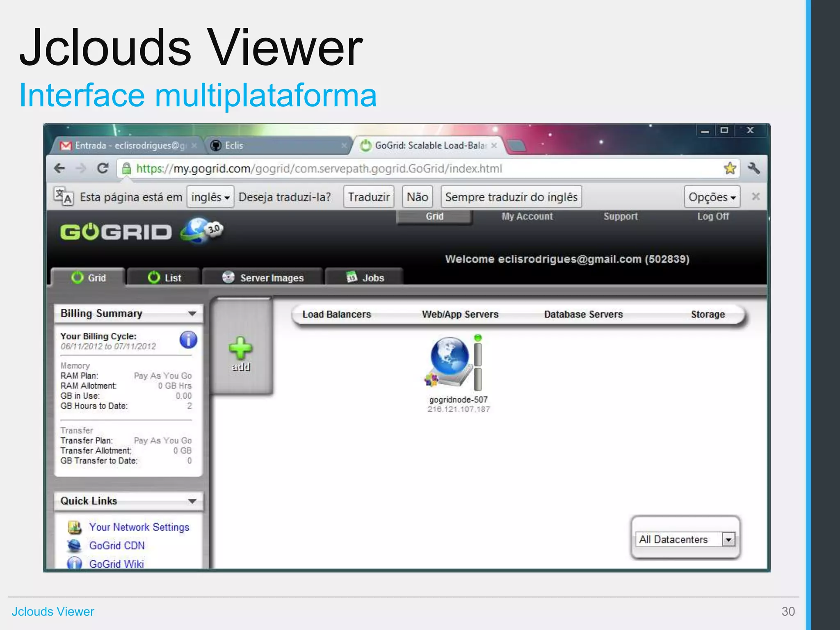This screenshot has width=840, height=630.
Task: Open the Opções dropdown
Action: [x=712, y=197]
